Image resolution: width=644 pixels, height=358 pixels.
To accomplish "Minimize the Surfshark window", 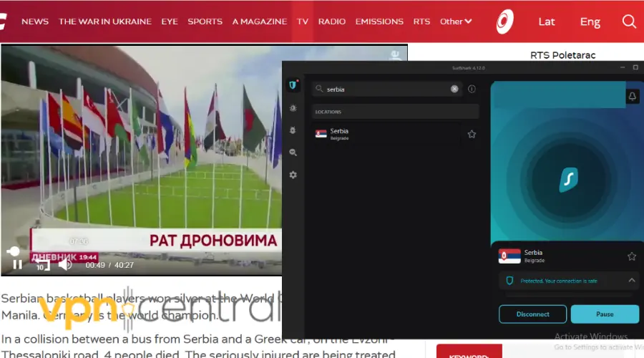I will (623, 67).
